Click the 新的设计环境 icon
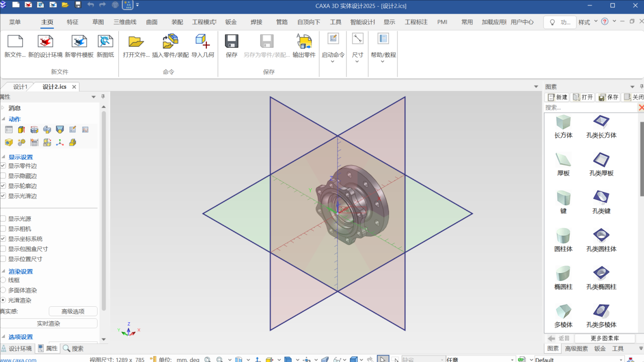 [x=45, y=41]
